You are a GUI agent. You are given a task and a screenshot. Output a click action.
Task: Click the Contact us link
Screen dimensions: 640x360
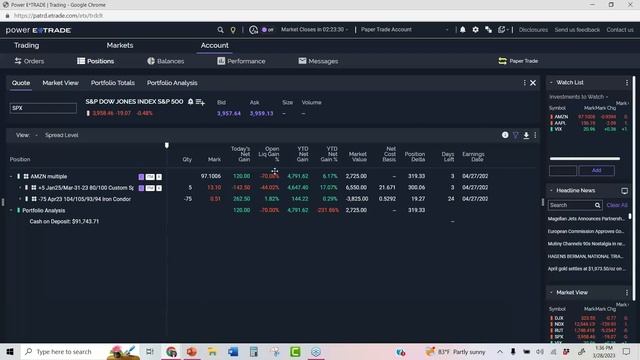tap(620, 30)
